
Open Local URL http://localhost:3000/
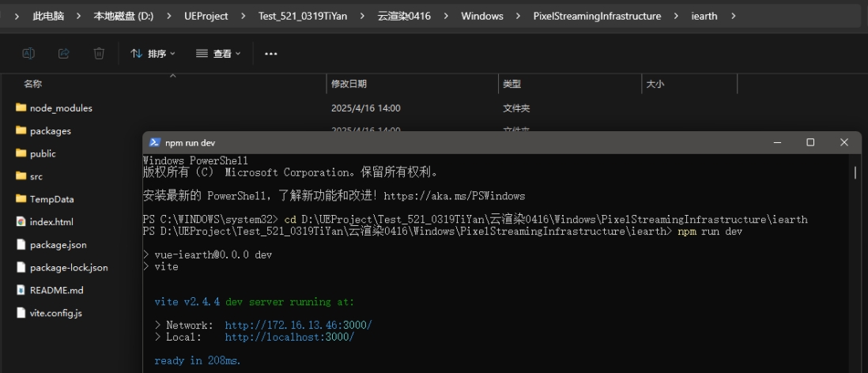click(x=289, y=337)
